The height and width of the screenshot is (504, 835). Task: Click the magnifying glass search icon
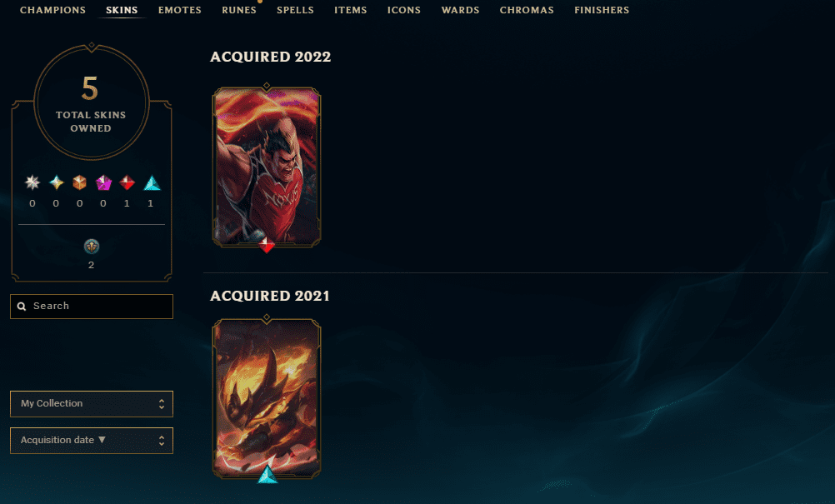tap(22, 307)
